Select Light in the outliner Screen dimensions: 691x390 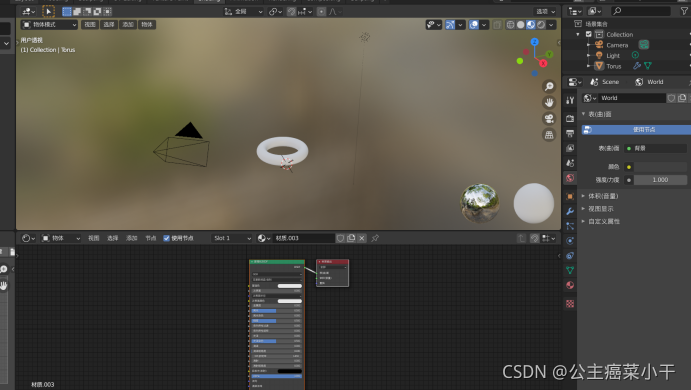[613, 56]
